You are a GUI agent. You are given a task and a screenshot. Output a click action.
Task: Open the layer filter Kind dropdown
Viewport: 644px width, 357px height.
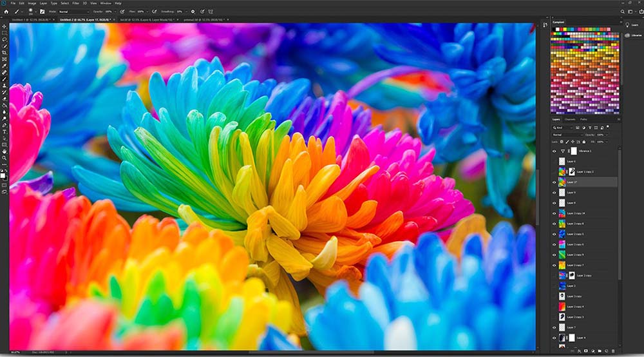pyautogui.click(x=562, y=128)
